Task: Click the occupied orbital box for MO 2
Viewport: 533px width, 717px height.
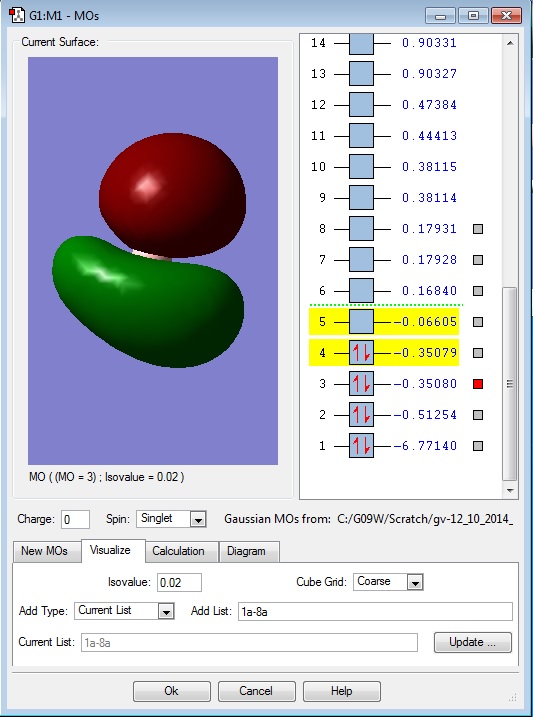Action: pos(361,414)
